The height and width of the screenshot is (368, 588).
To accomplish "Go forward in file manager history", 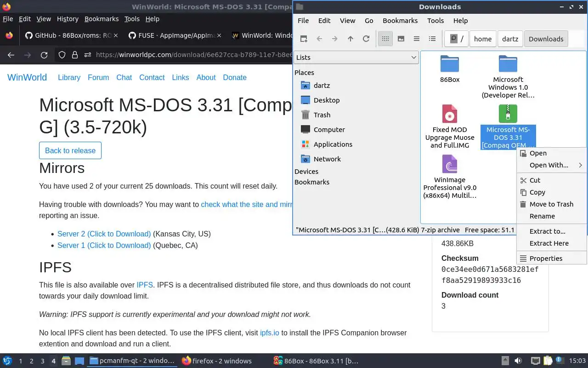I will (335, 39).
